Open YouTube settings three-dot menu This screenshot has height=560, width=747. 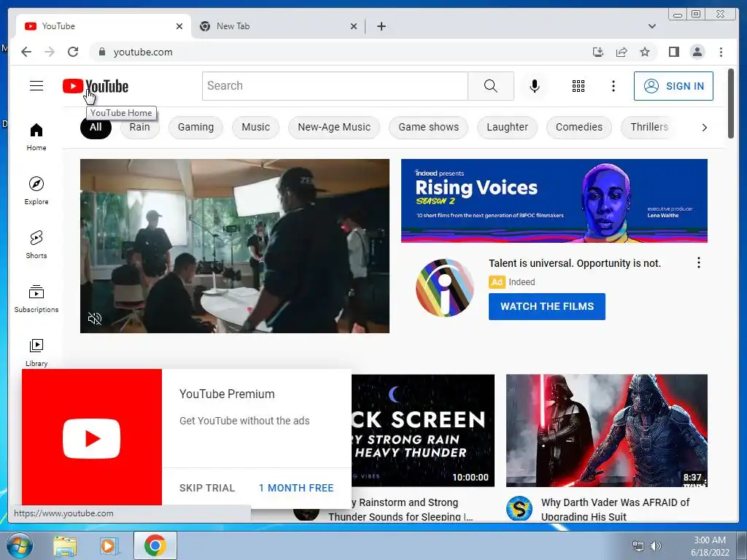[613, 86]
